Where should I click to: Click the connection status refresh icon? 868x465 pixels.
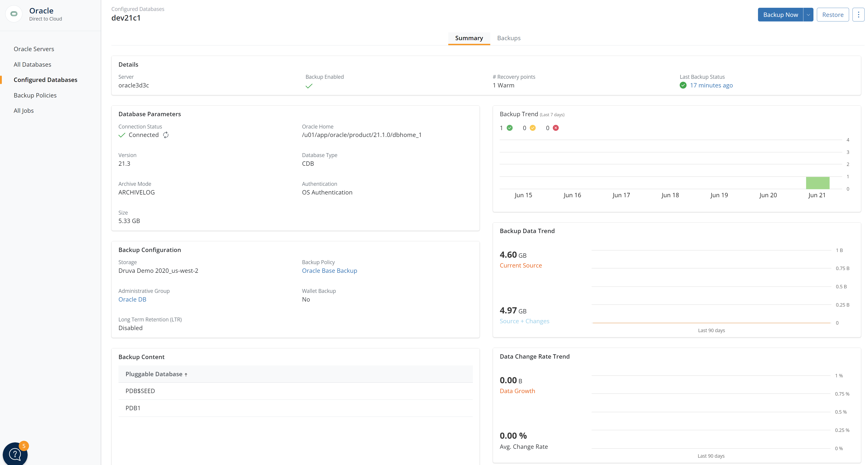click(x=166, y=135)
